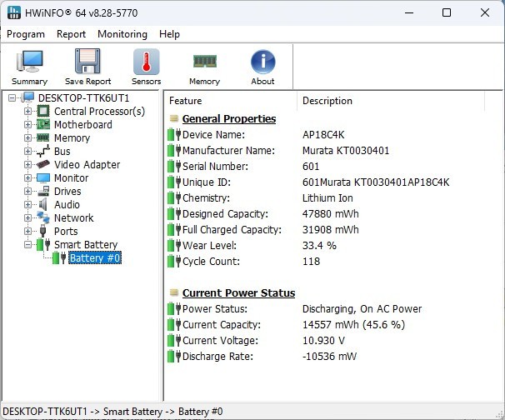This screenshot has height=420, width=505.
Task: Select the Smart Battery label
Action: pyautogui.click(x=86, y=244)
